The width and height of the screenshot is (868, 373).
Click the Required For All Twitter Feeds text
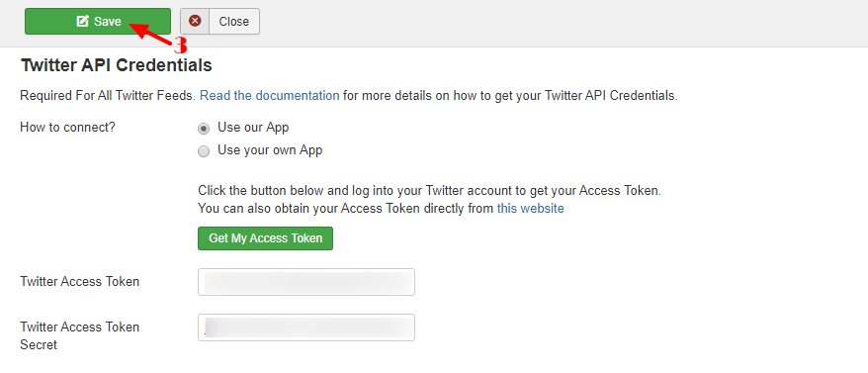[x=108, y=95]
